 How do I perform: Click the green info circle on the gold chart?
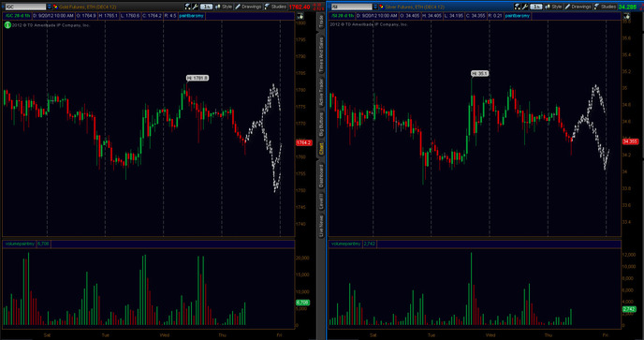(7, 24)
